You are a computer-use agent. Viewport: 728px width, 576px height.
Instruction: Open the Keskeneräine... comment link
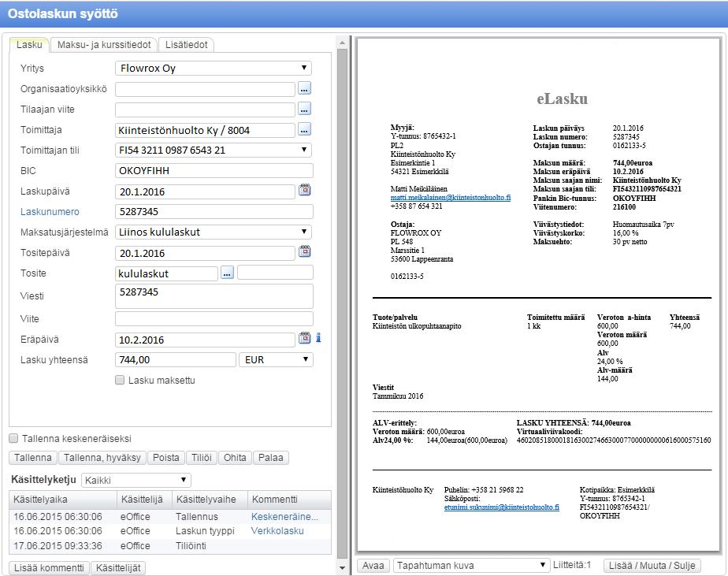pos(284,517)
